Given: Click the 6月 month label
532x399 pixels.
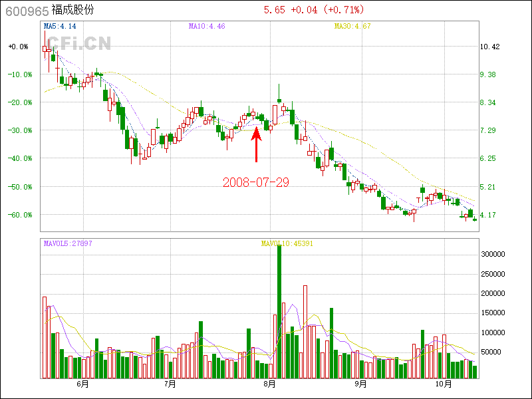Looking at the screenshot, I should pyautogui.click(x=82, y=384).
